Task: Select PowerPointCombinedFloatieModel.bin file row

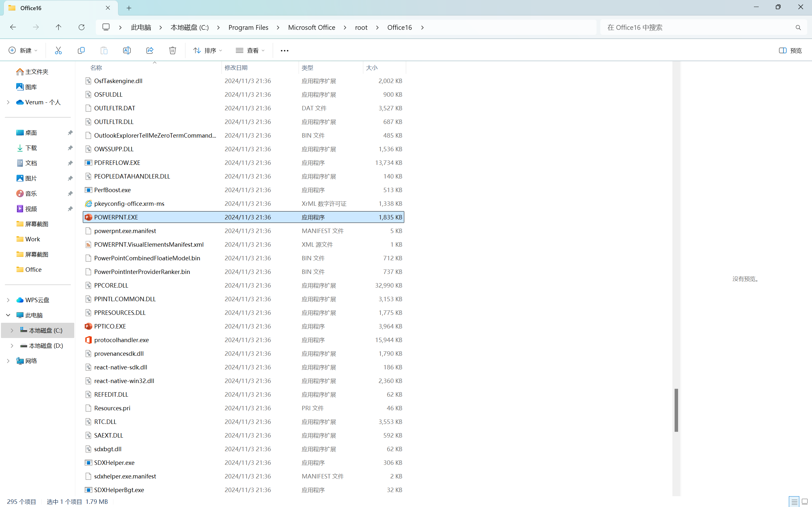Action: 244,258
